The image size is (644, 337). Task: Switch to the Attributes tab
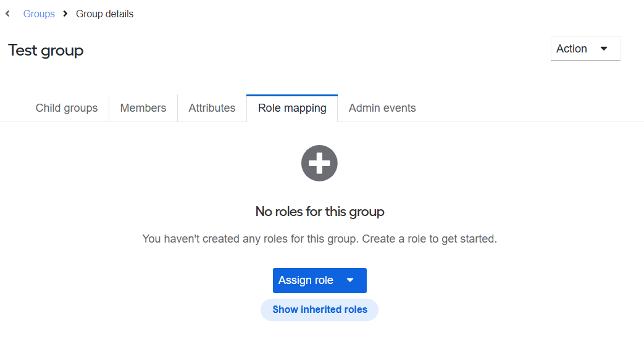[212, 108]
